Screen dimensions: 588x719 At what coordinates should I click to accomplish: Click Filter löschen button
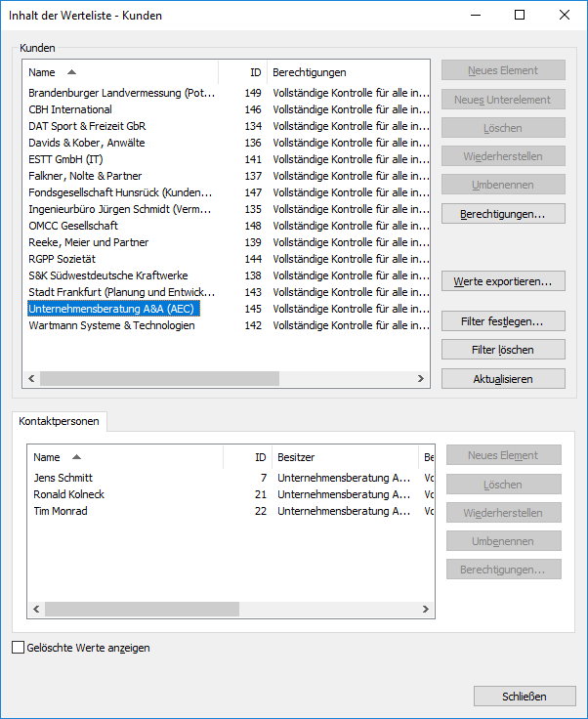coord(503,350)
